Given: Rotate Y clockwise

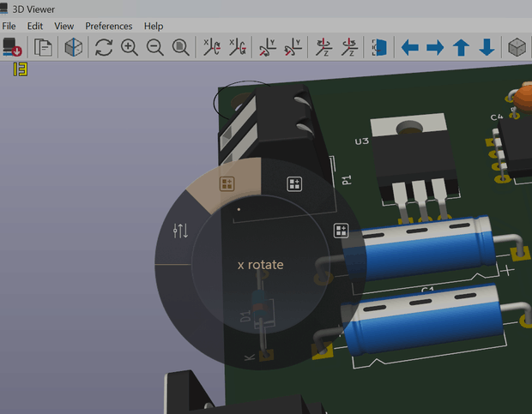Looking at the screenshot, I should pos(268,47).
